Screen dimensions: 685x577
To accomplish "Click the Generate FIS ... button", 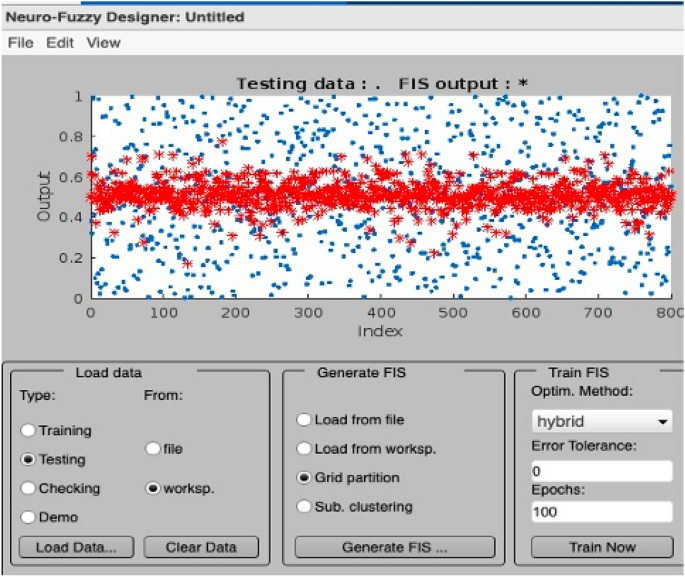I will (395, 547).
